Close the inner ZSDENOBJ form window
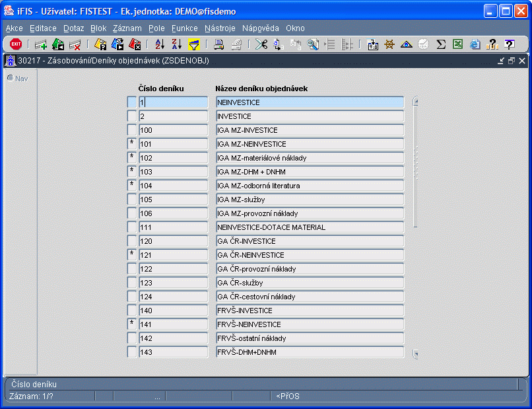This screenshot has height=409, width=532. click(x=522, y=61)
